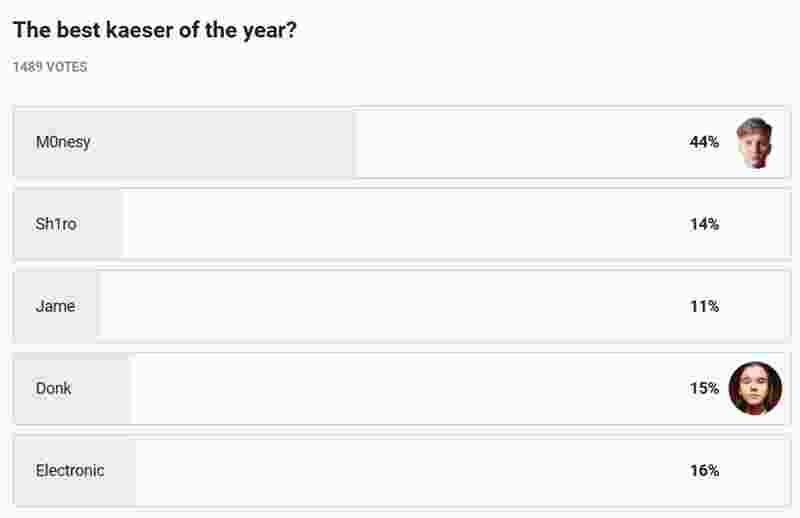The width and height of the screenshot is (800, 518).
Task: Click the voter avatar in the M0nesy row
Action: (755, 143)
